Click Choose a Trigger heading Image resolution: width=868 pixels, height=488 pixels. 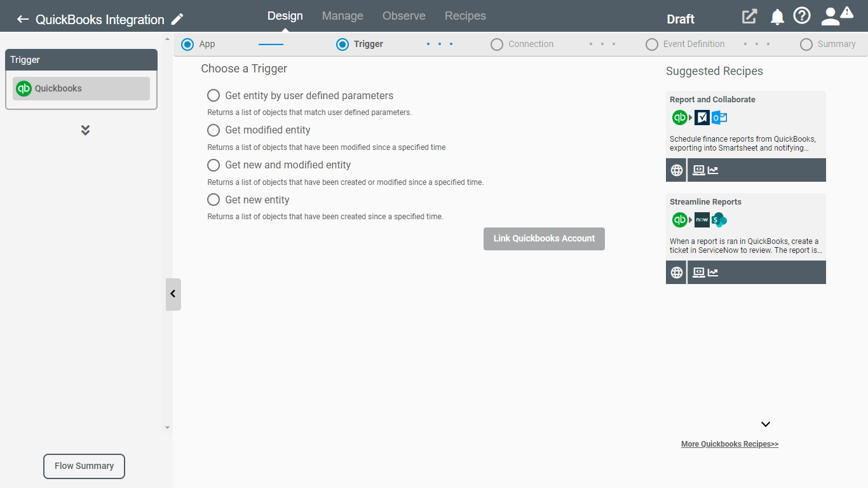(244, 69)
